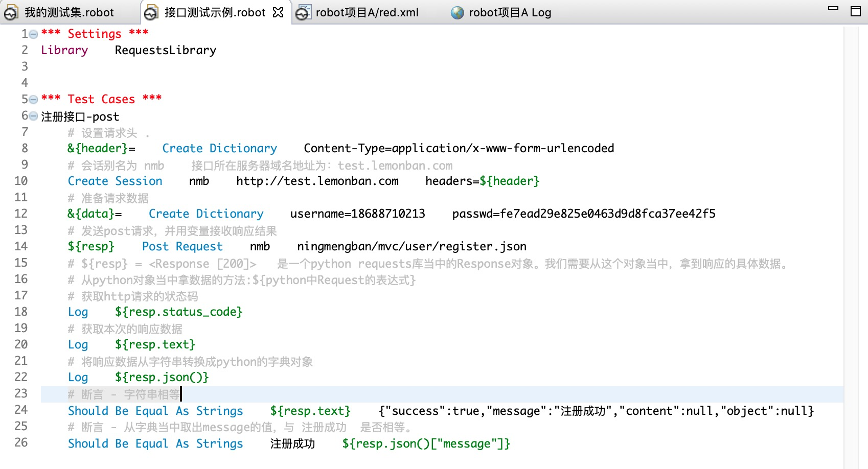Click the red.xml tab's file icon
868x469 pixels.
point(303,13)
